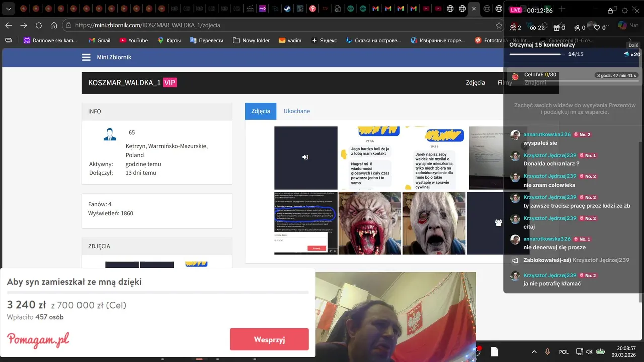Open the Яндекс bookmark
The image size is (644, 362).
point(324,40)
